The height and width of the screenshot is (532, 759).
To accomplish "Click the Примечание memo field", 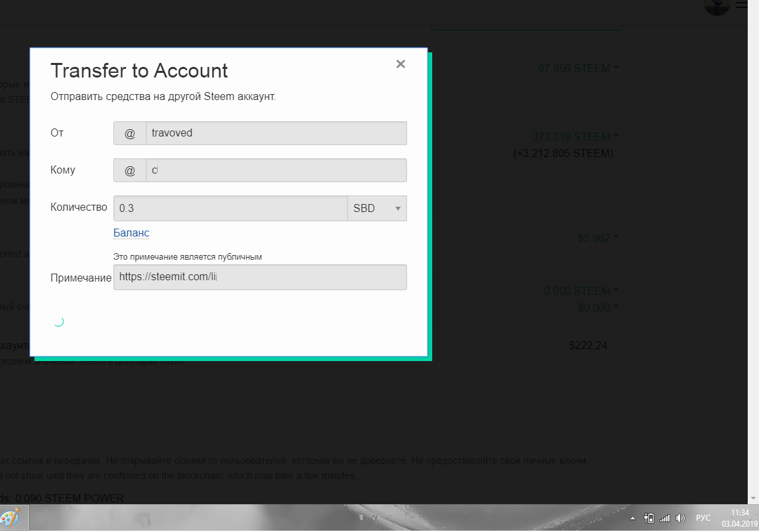I will [x=260, y=277].
